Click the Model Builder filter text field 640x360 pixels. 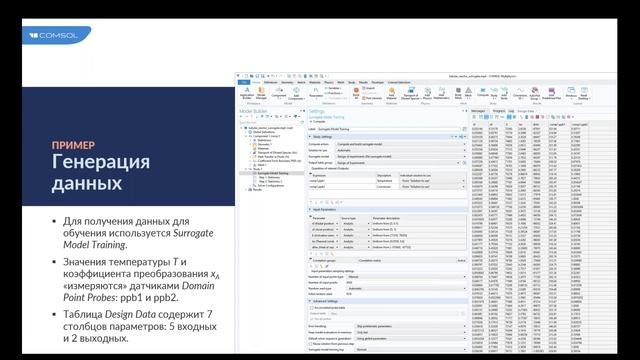(269, 122)
